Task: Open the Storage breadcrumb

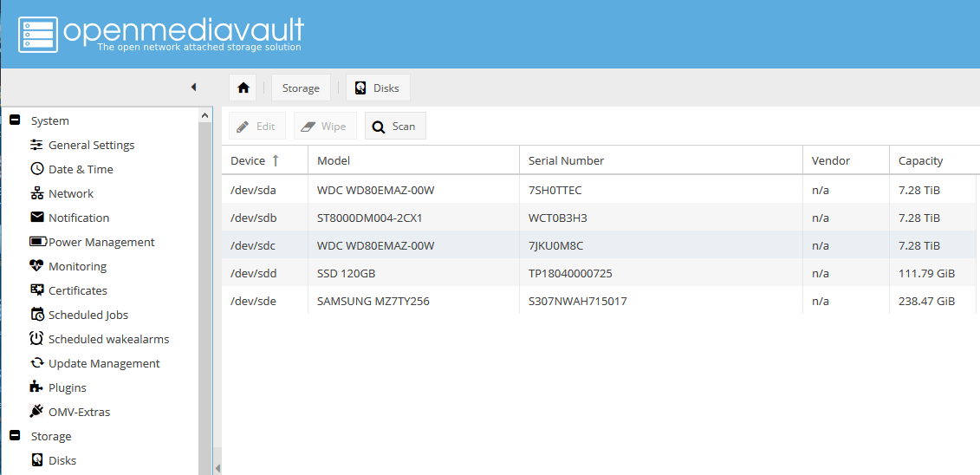Action: point(301,88)
